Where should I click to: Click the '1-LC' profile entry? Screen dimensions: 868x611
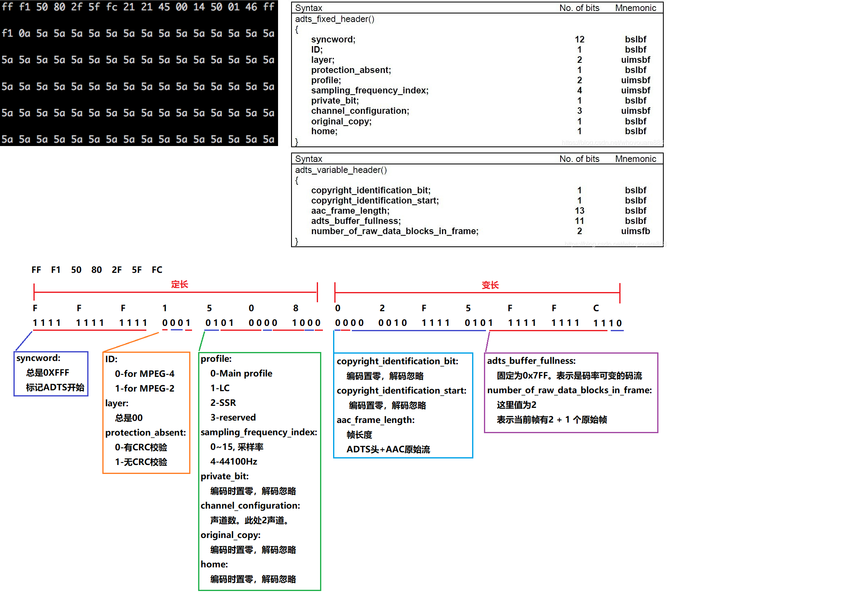tap(220, 388)
